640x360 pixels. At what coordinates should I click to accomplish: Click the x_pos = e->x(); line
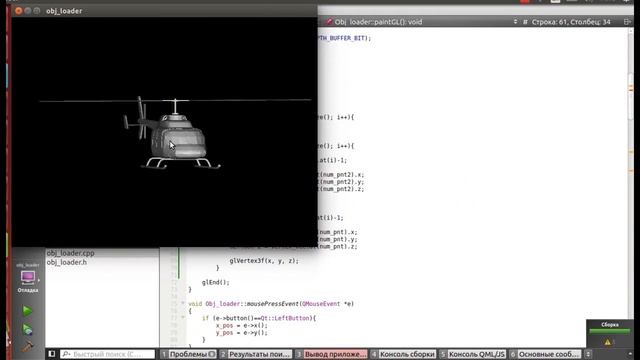pos(242,325)
